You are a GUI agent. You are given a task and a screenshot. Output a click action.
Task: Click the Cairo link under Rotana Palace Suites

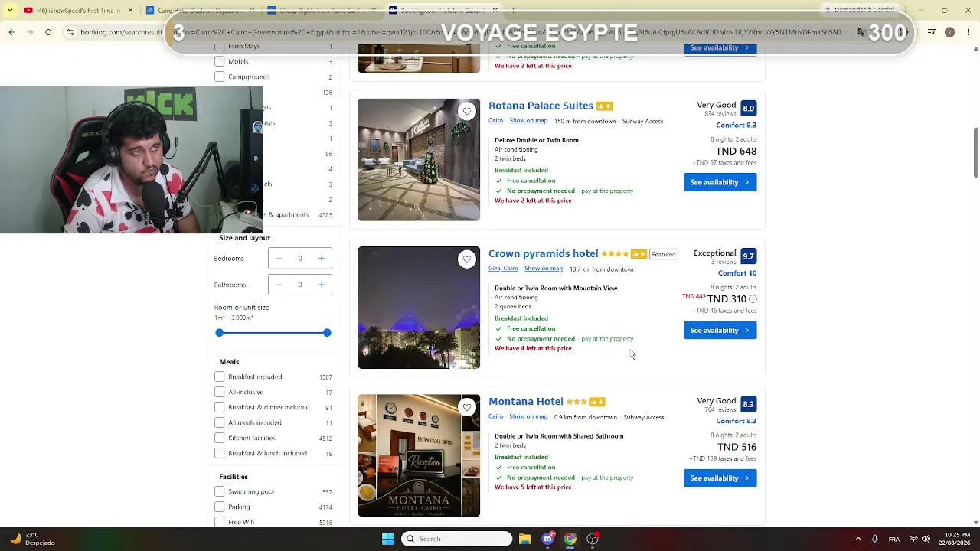coord(495,121)
